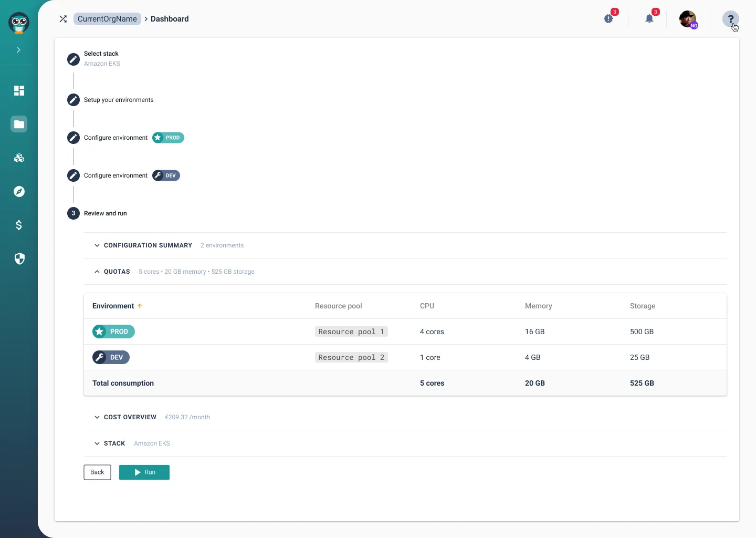Click the Total consumption row label
Image resolution: width=756 pixels, height=538 pixels.
click(x=123, y=383)
